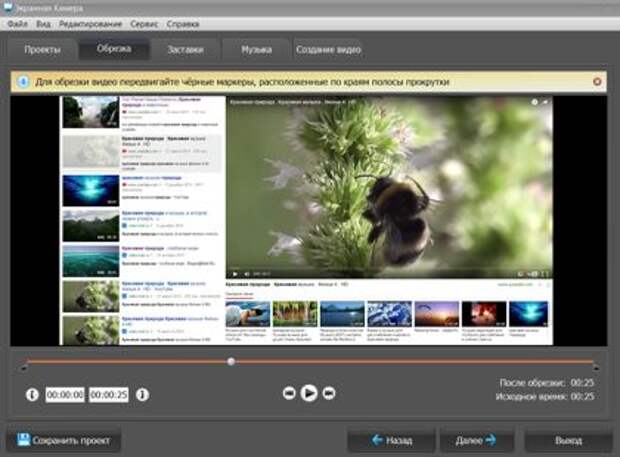Switch to the Проекты tab
This screenshot has width=620, height=457.
click(x=42, y=49)
